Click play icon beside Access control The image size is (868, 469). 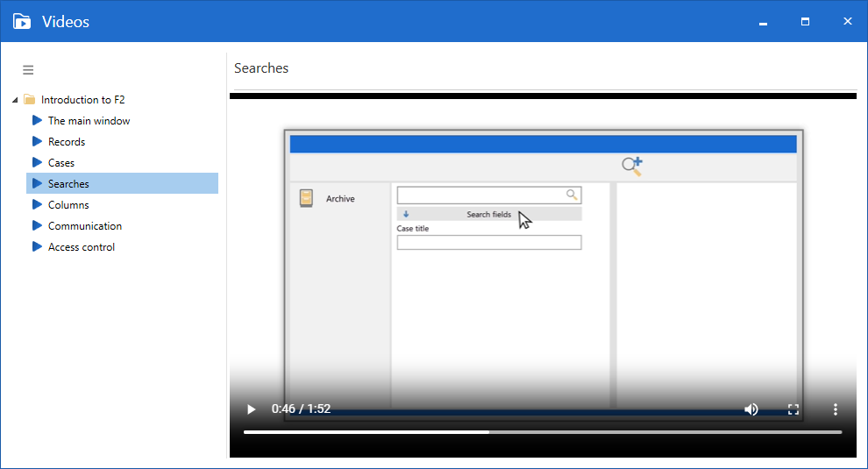37,247
